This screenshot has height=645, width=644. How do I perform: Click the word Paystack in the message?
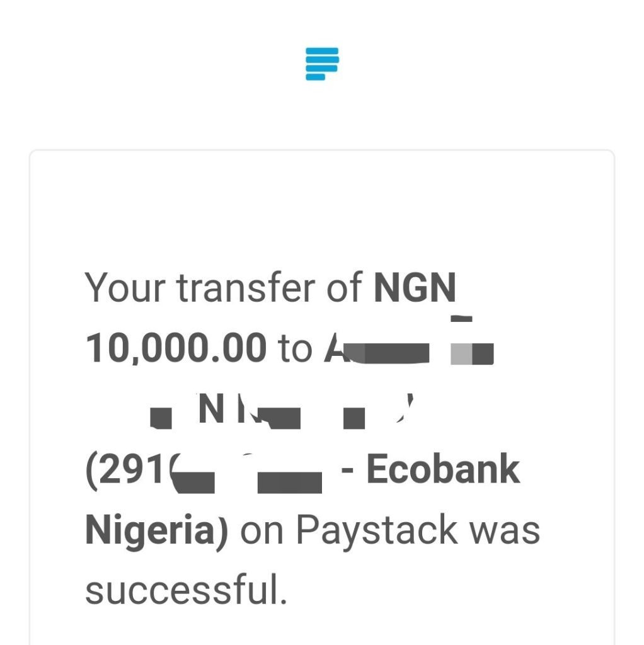tap(377, 530)
